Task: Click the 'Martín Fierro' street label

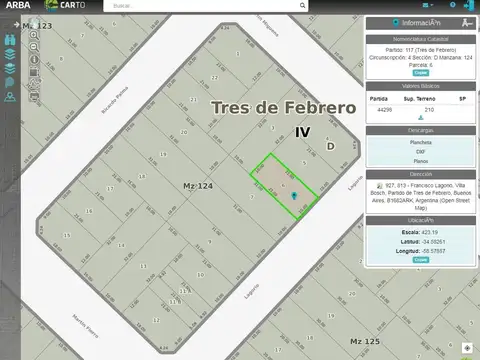Action: (x=85, y=326)
